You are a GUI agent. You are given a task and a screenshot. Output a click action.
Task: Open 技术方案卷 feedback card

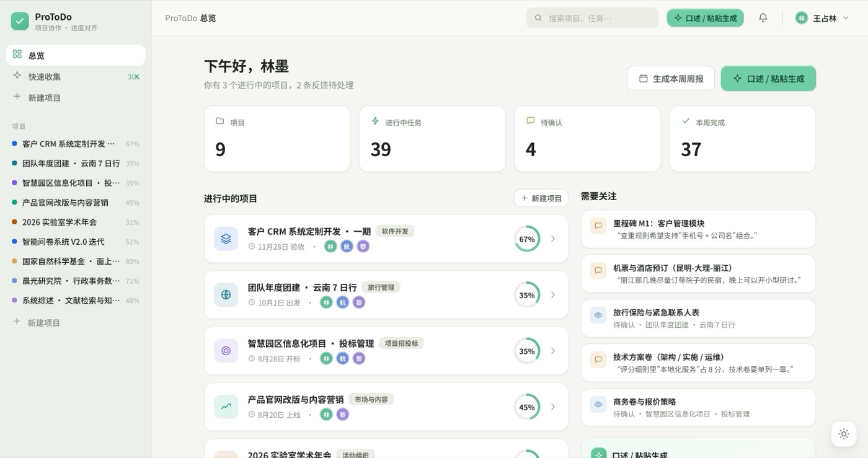coord(698,363)
